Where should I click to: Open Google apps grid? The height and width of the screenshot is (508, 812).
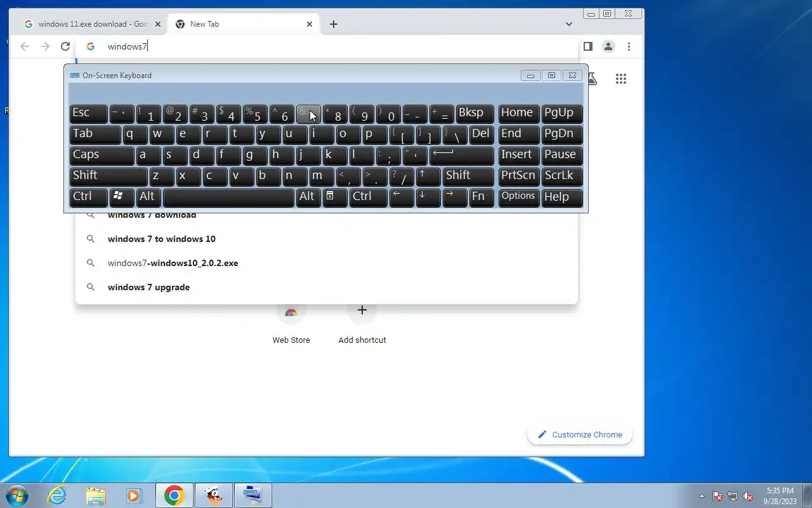(621, 79)
